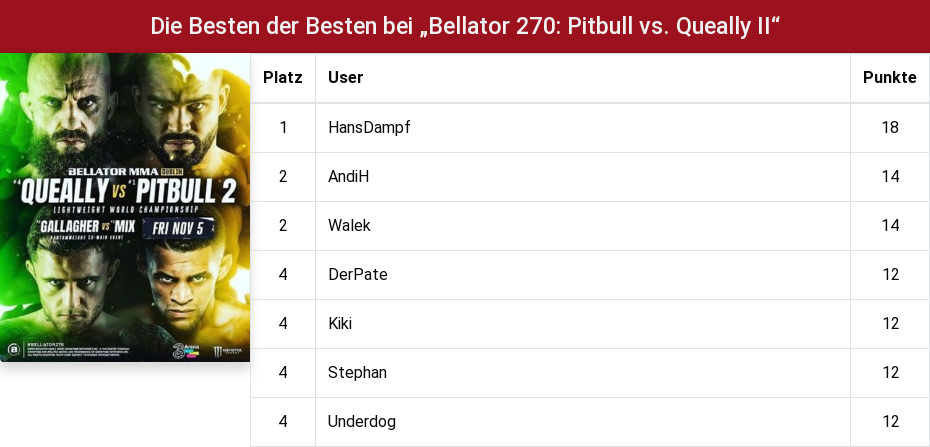Click HansDampf's 18 points cell
Screen dimensions: 930x447
coord(890,127)
